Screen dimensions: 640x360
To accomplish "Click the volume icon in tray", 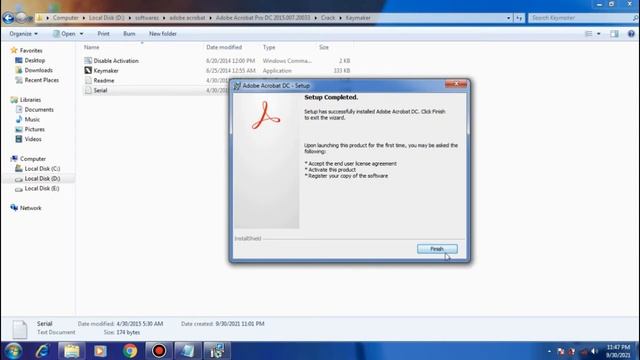I will coord(594,351).
